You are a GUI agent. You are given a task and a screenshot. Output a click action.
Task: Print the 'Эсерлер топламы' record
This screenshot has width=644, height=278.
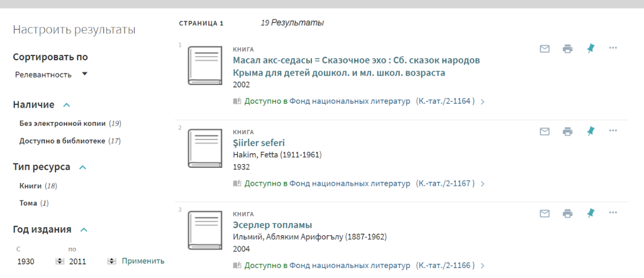click(x=567, y=213)
